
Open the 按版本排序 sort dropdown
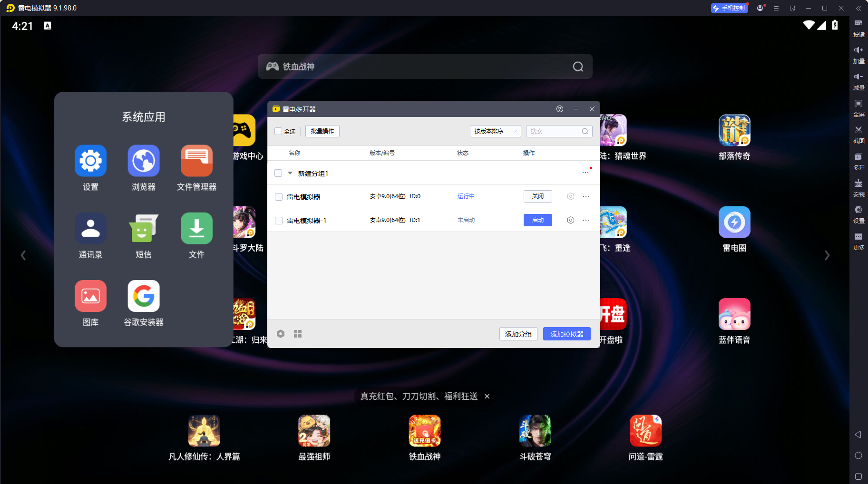(495, 131)
